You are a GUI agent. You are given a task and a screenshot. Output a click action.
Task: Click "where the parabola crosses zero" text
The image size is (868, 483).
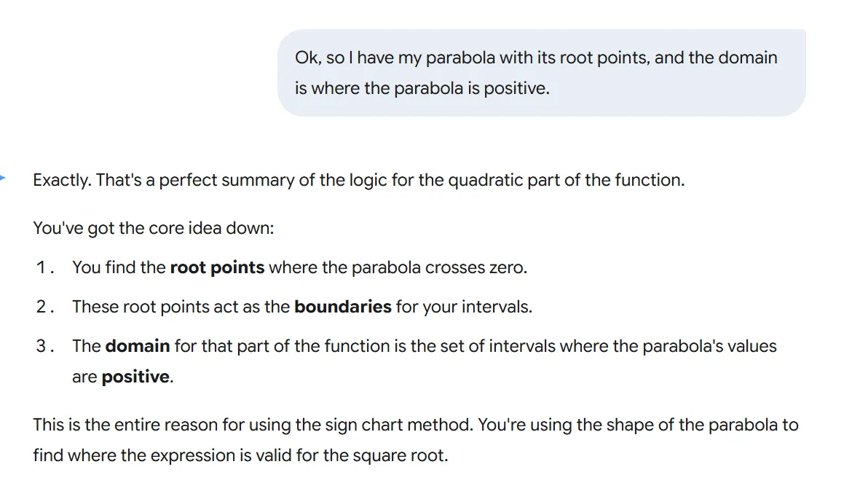click(398, 267)
